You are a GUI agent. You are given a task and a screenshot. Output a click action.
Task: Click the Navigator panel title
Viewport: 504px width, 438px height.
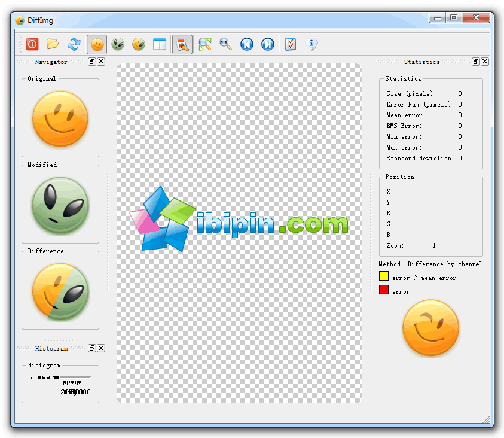click(x=51, y=62)
